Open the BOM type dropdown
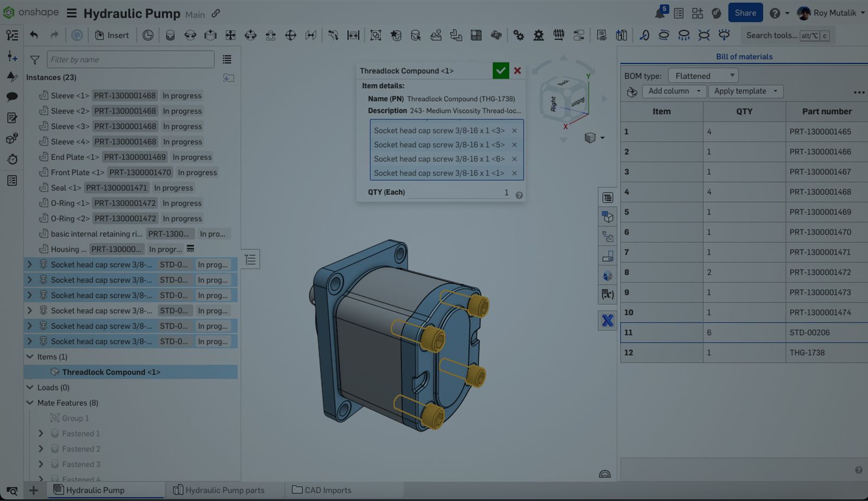This screenshot has width=868, height=501. click(703, 75)
